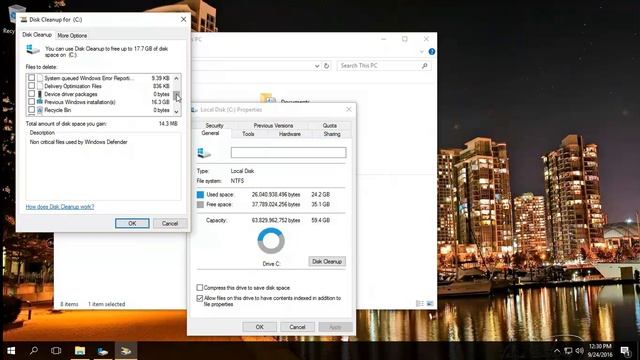This screenshot has height=360, width=640.
Task: Minimize the This PC Explorer window
Action: click(384, 39)
